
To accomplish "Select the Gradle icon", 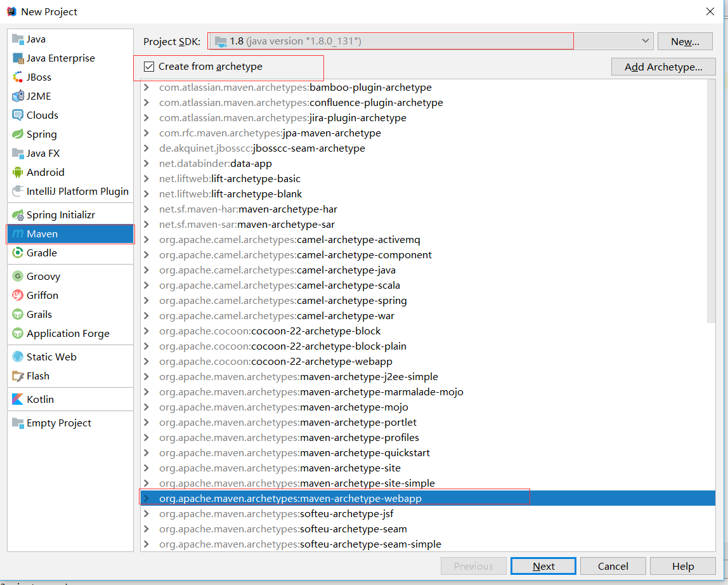I will (x=18, y=253).
